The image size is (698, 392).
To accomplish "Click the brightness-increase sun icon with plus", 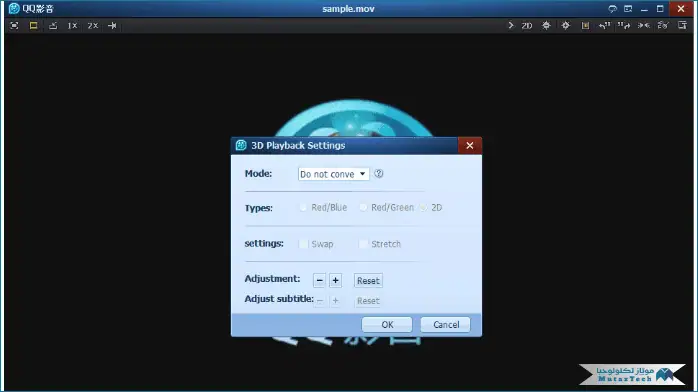I will pos(565,25).
